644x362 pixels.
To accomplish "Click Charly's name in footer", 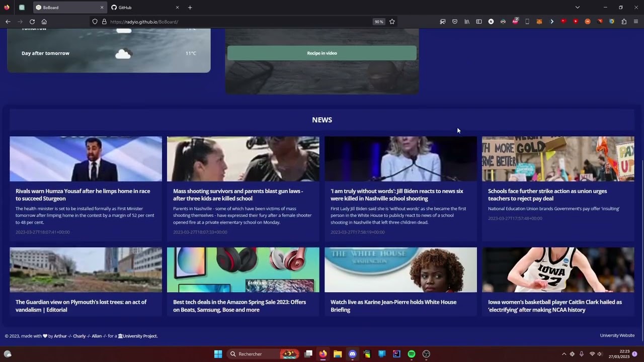I will pyautogui.click(x=79, y=336).
